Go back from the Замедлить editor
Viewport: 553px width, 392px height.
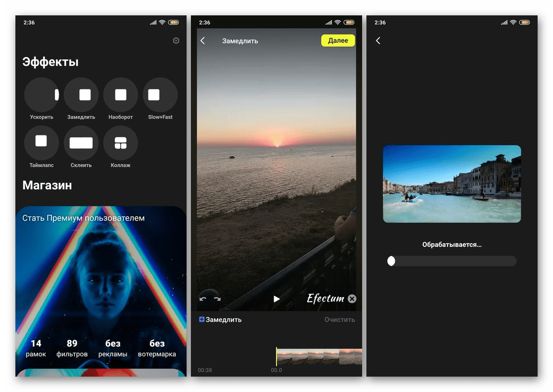203,40
